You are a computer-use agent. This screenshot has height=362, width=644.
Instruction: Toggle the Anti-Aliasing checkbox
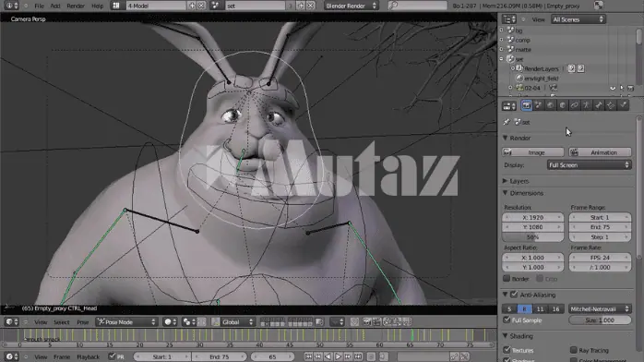(x=514, y=295)
